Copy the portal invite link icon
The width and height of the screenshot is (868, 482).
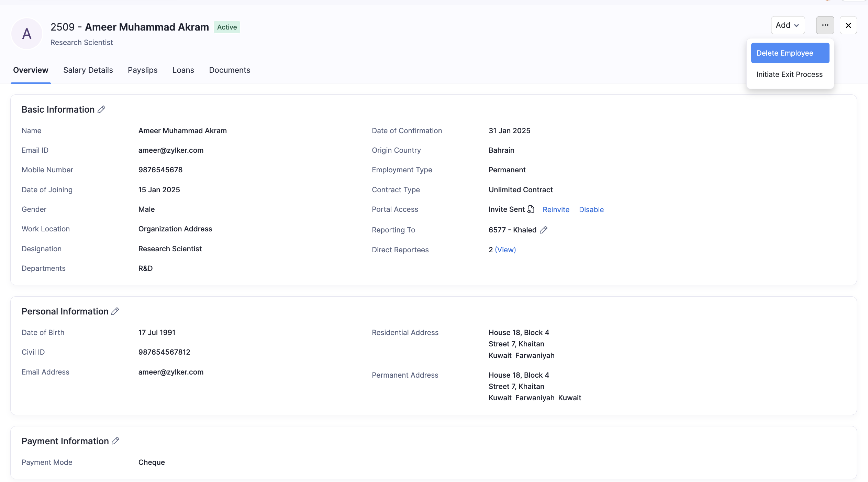(531, 209)
